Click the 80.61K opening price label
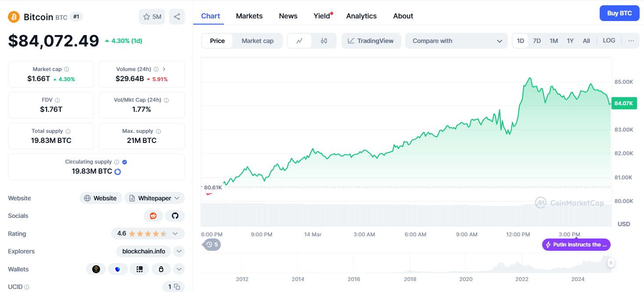The image size is (644, 292). tap(212, 187)
